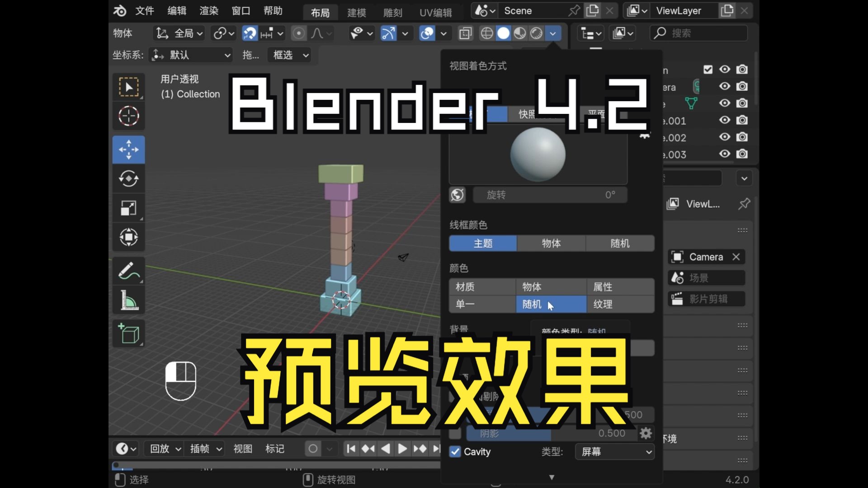Select the Measure tool

pyautogui.click(x=129, y=300)
